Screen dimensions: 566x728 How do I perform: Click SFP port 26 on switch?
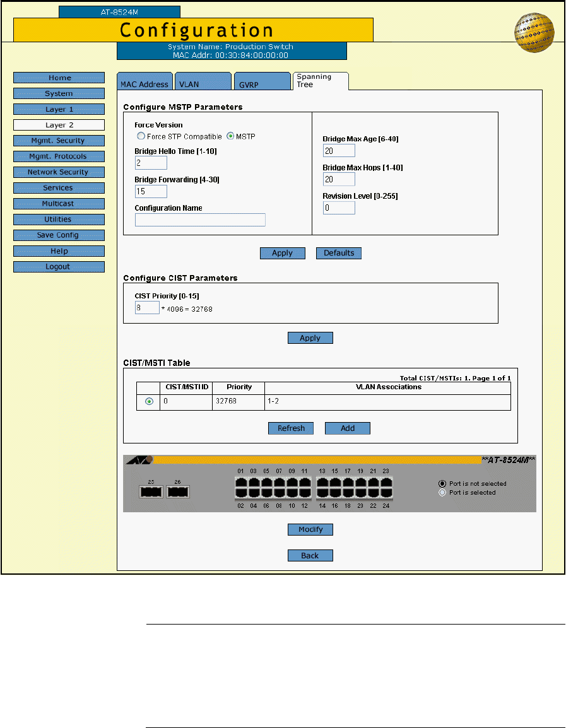[x=177, y=491]
